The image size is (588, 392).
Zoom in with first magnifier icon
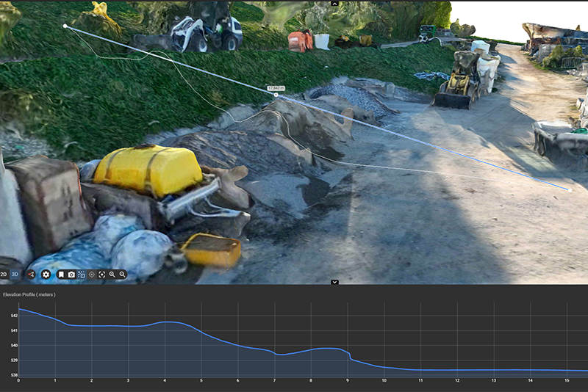point(112,275)
